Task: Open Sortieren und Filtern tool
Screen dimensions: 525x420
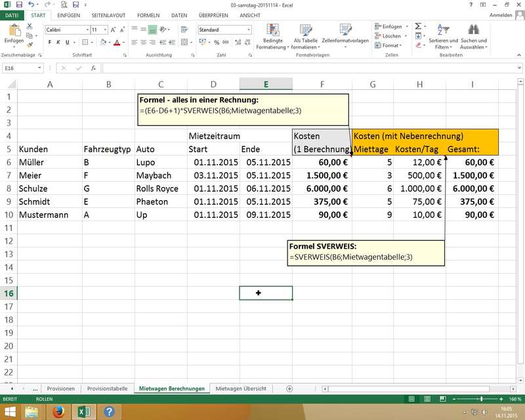Action: pyautogui.click(x=442, y=30)
